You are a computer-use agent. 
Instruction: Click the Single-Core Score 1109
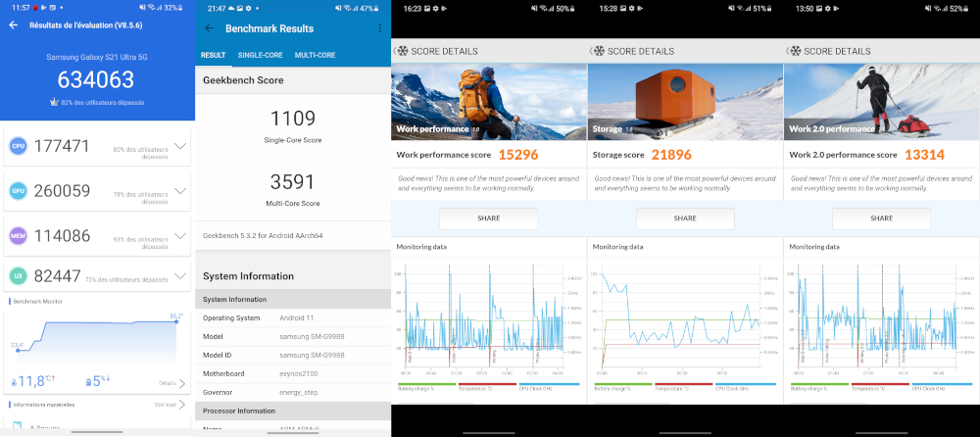(292, 119)
